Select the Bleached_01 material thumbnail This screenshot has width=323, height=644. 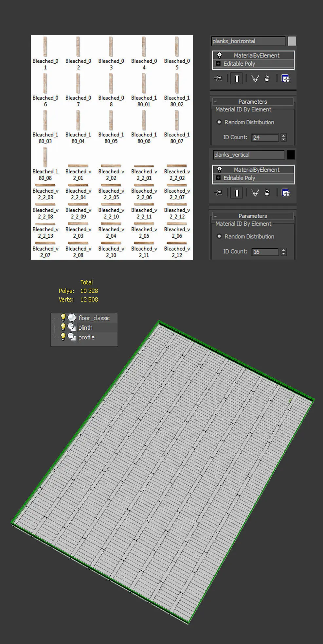(x=45, y=47)
